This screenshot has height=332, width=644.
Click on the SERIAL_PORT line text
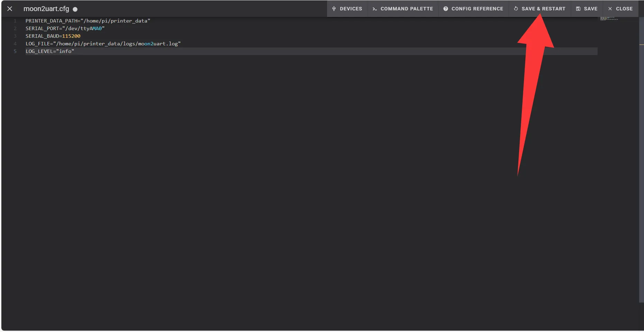click(x=65, y=28)
